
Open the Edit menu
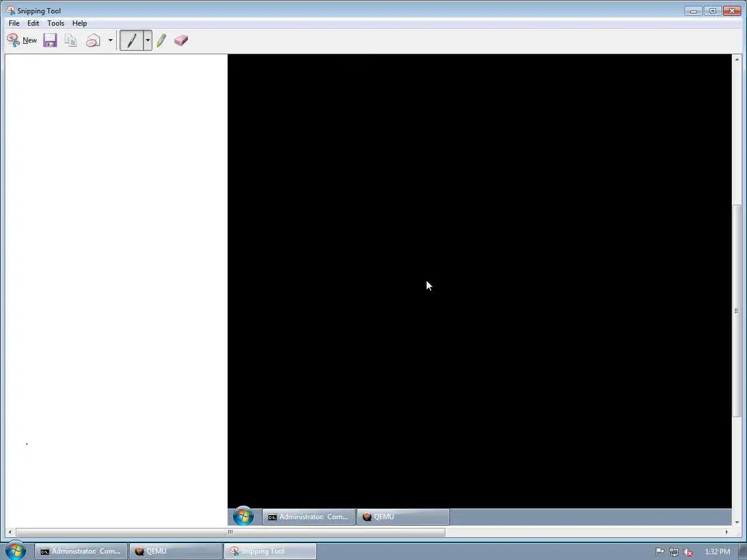click(x=33, y=23)
